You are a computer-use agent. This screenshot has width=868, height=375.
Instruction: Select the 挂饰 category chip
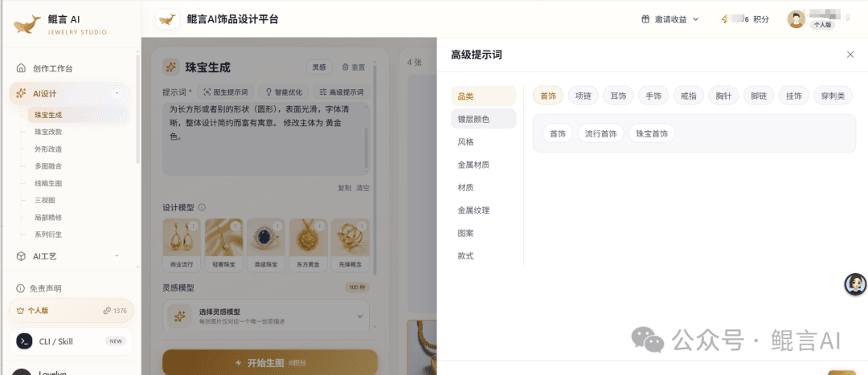pyautogui.click(x=794, y=96)
